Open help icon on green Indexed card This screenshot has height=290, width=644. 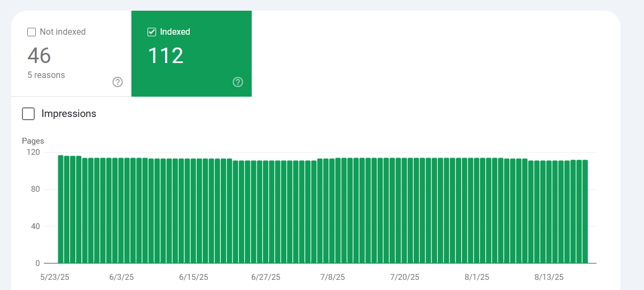pos(238,82)
